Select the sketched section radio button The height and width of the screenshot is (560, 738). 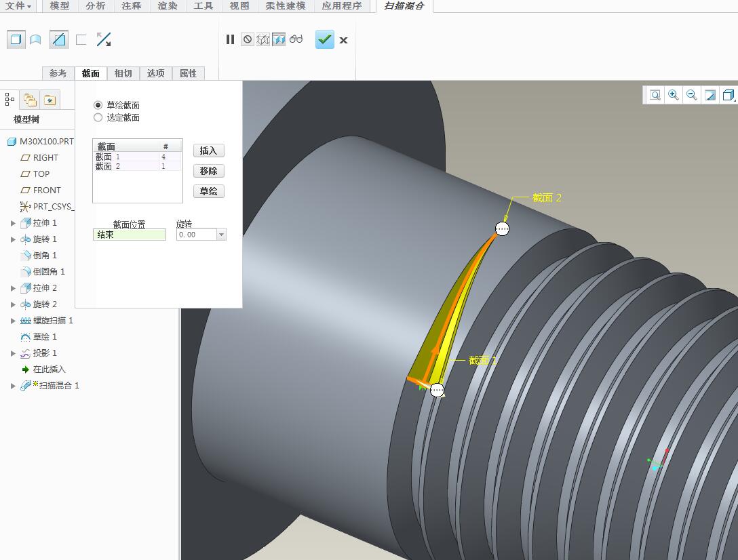(x=98, y=105)
